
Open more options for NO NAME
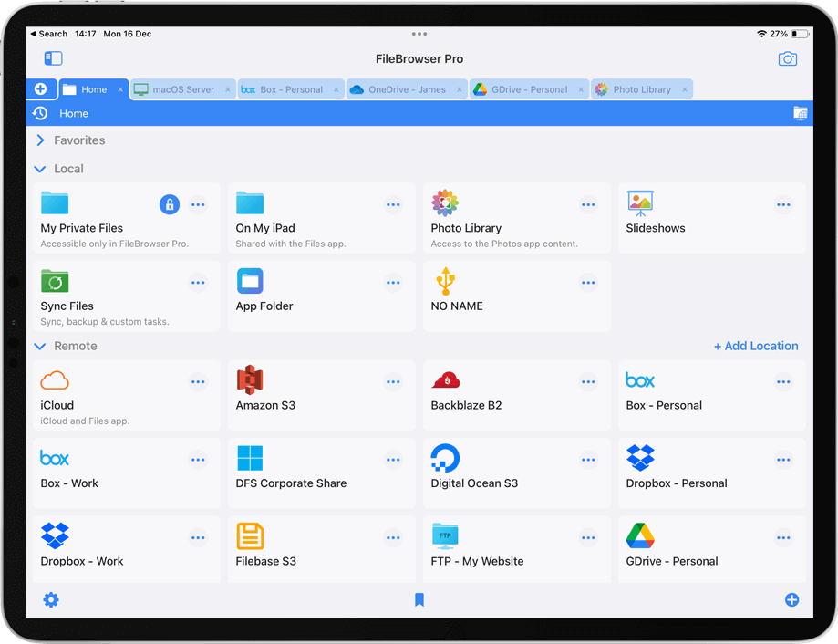click(x=588, y=283)
